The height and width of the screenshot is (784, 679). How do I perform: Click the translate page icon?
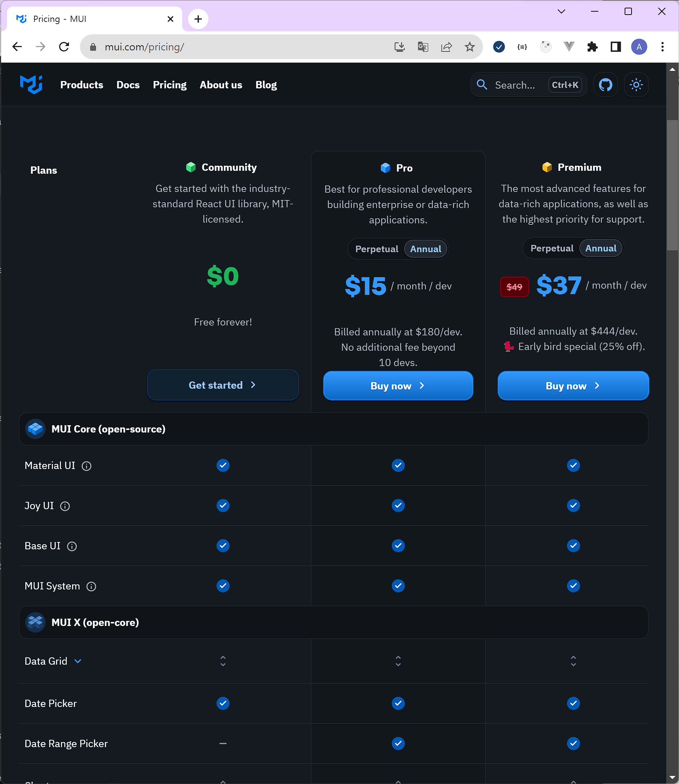(423, 47)
